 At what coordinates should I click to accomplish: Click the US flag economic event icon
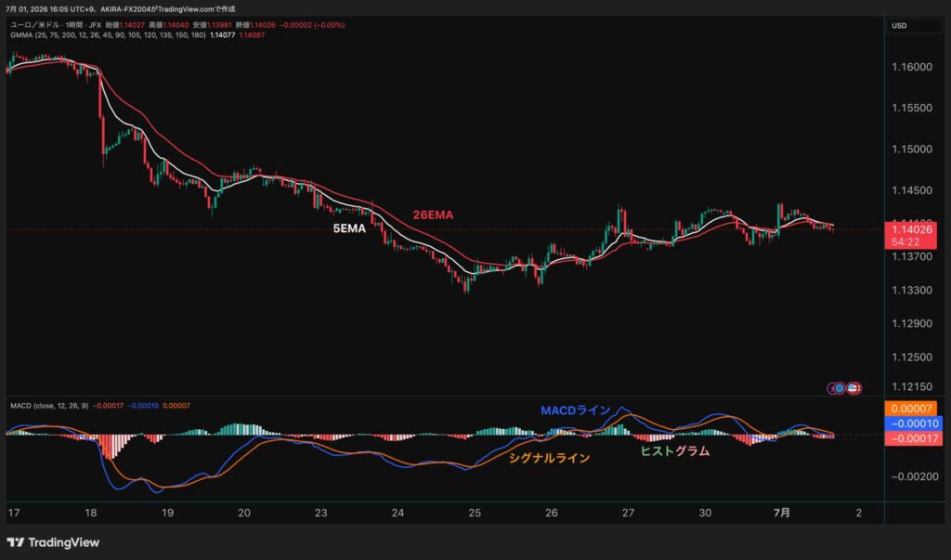853,388
